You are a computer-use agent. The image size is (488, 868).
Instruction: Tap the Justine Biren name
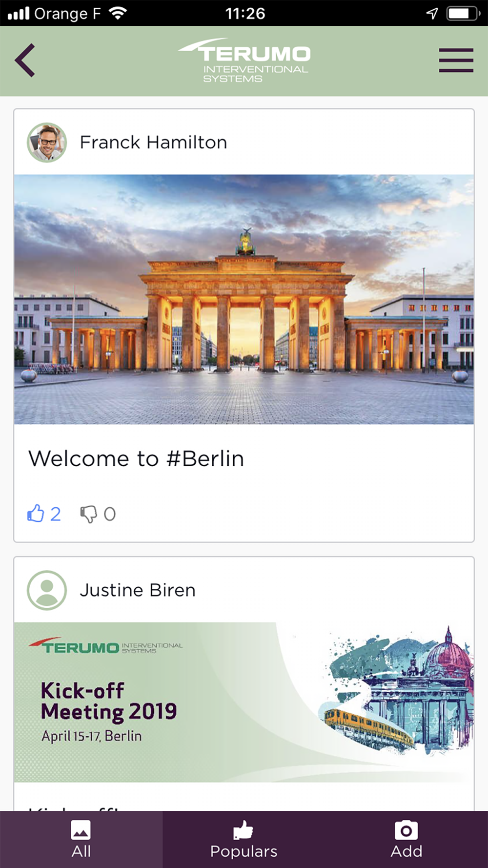tap(138, 590)
